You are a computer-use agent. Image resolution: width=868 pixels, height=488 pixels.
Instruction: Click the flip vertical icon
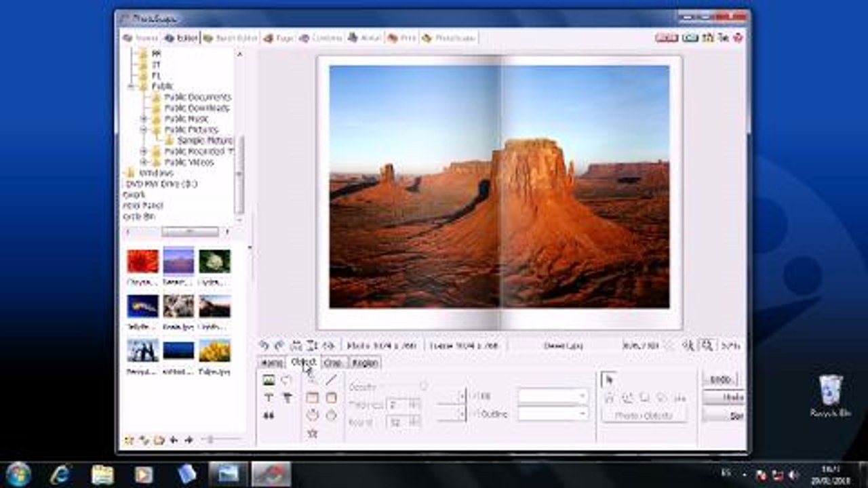click(312, 345)
